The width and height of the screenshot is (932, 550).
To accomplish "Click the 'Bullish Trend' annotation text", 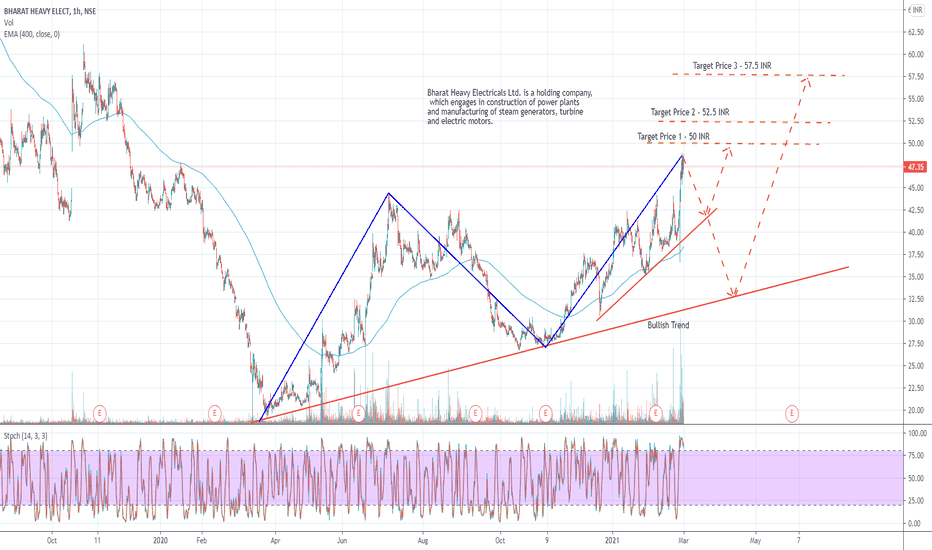I will [668, 325].
